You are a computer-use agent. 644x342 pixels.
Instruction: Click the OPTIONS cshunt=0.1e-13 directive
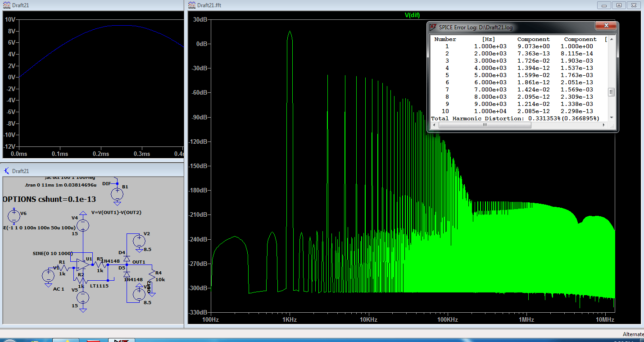click(49, 199)
